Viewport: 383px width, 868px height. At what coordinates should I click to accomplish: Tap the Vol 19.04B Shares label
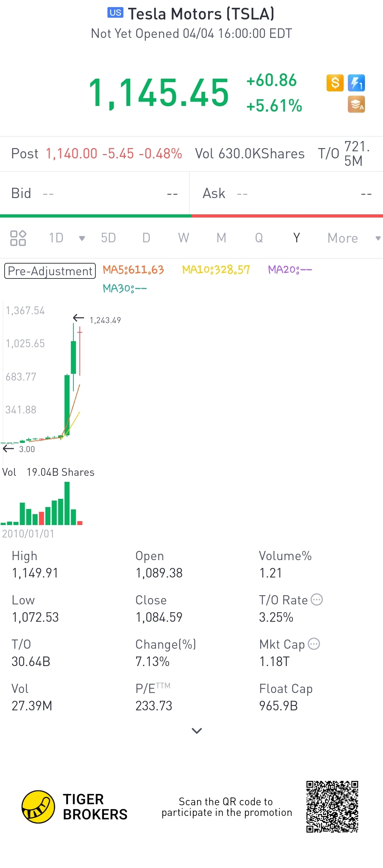coord(48,472)
